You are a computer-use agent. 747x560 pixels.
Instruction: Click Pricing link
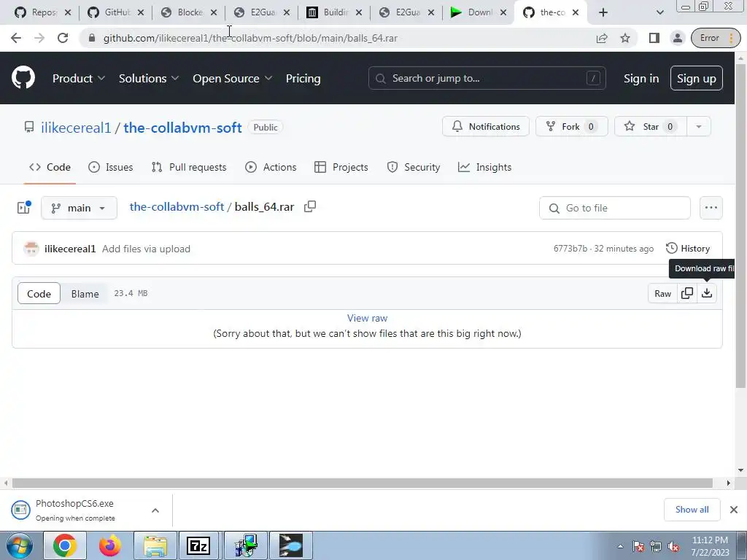coord(303,79)
